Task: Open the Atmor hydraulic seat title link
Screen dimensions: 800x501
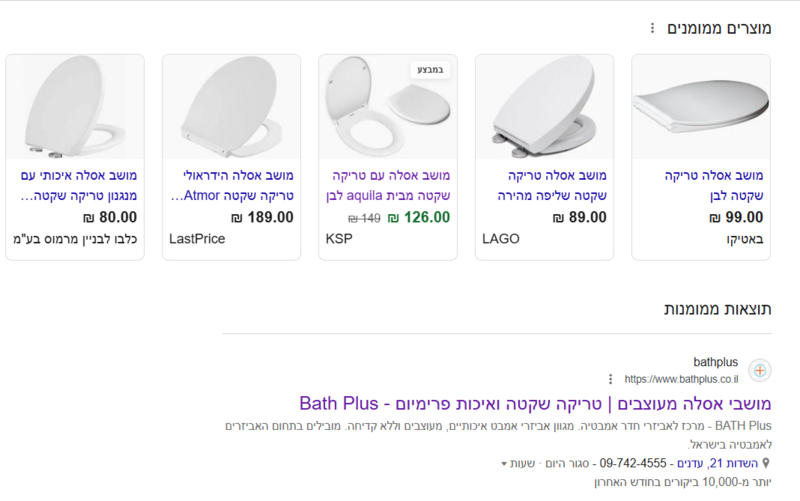Action: 232,185
